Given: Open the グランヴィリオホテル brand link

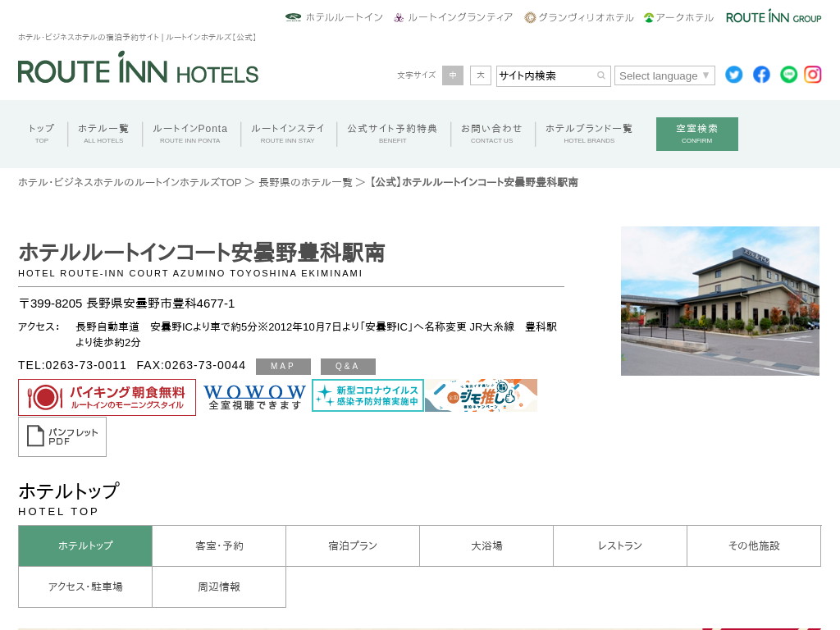Looking at the screenshot, I should (579, 17).
